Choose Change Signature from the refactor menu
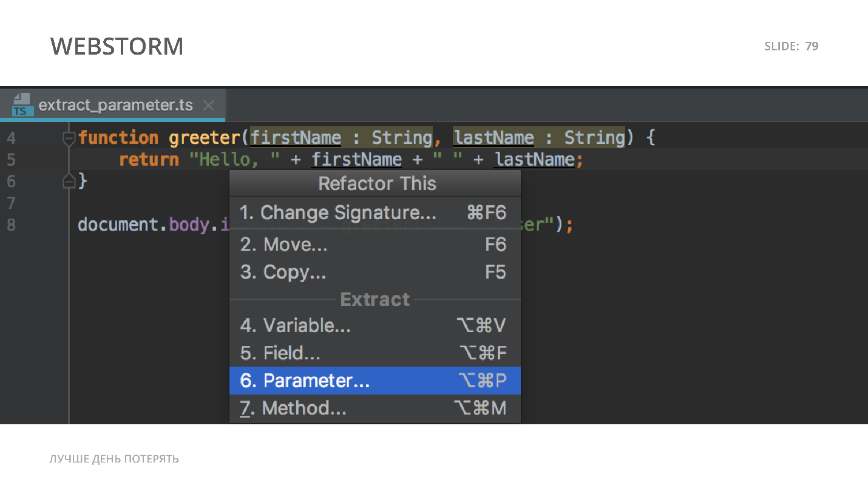868x488 pixels. (337, 213)
